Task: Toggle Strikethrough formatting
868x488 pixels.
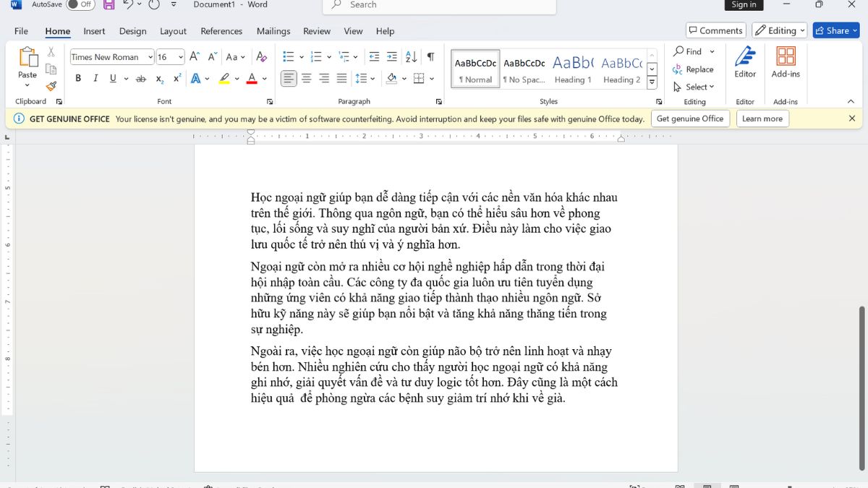Action: [x=141, y=78]
